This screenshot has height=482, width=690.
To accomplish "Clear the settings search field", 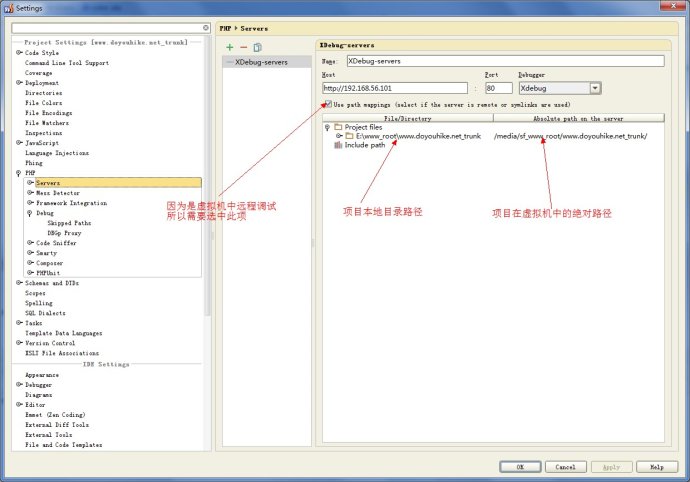I will point(206,28).
